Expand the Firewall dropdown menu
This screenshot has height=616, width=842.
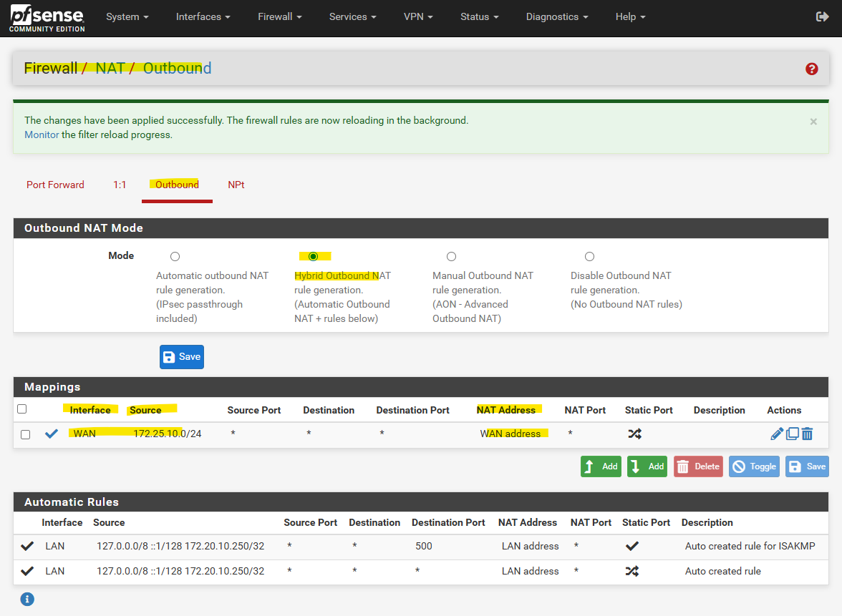click(279, 16)
